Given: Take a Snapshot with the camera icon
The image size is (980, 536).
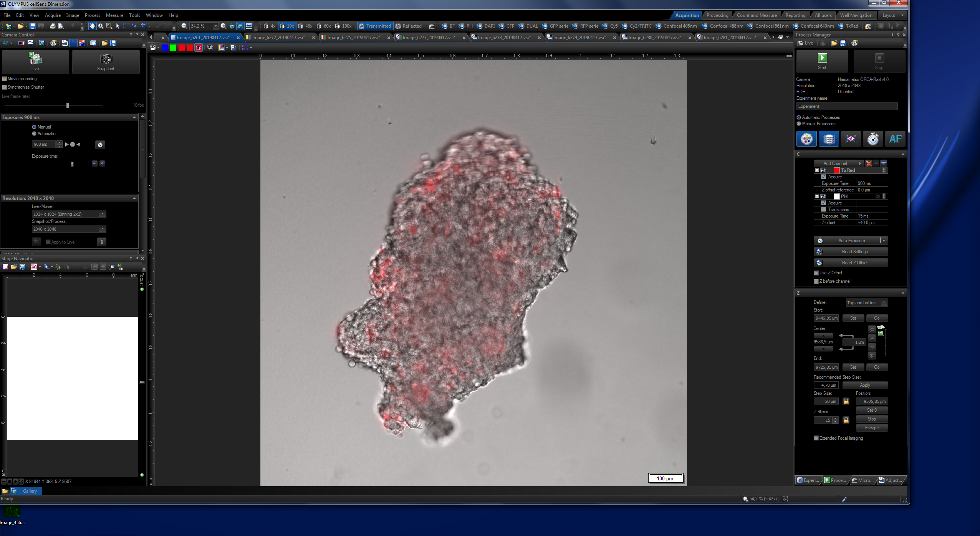Looking at the screenshot, I should point(106,61).
